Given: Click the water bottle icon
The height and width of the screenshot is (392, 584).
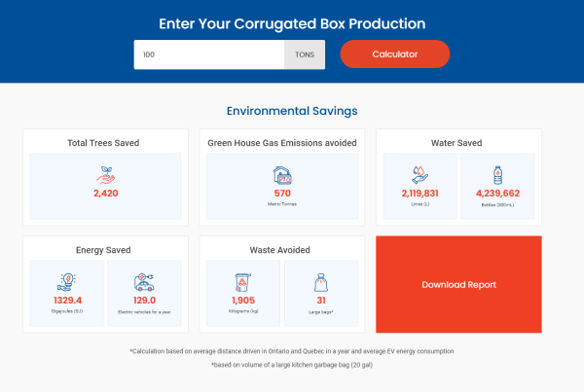Looking at the screenshot, I should point(497,174).
